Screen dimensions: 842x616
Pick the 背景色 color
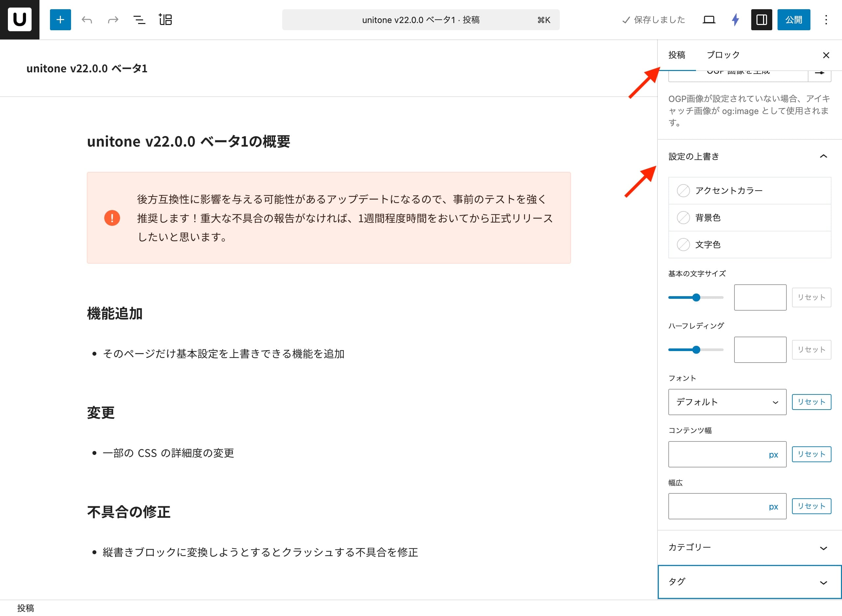tap(750, 218)
